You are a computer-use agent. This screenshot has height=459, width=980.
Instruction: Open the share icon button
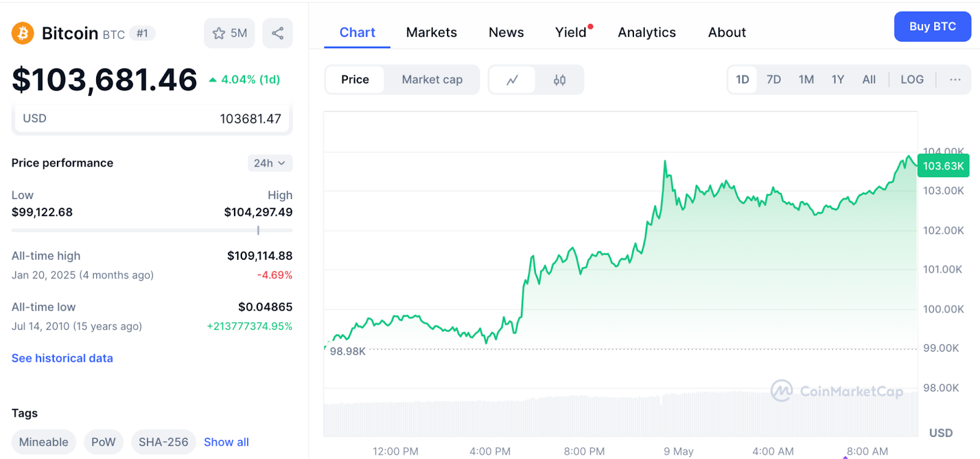pyautogui.click(x=277, y=33)
